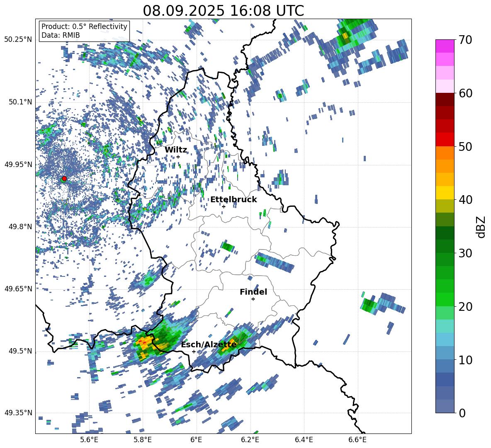Click the 60 dBZ colorbar tick label
Screen dimensions: 491x448
pos(465,93)
